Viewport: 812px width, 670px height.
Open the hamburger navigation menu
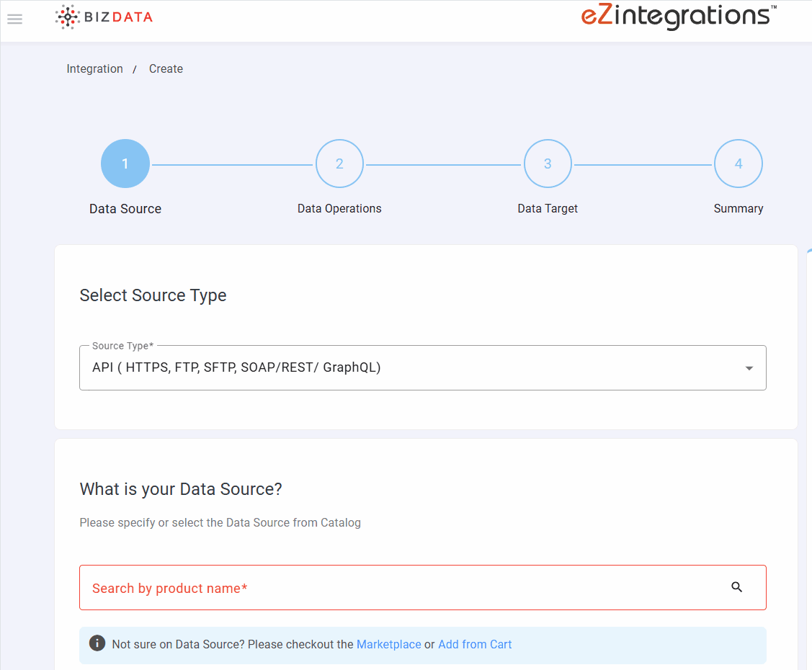point(14,19)
